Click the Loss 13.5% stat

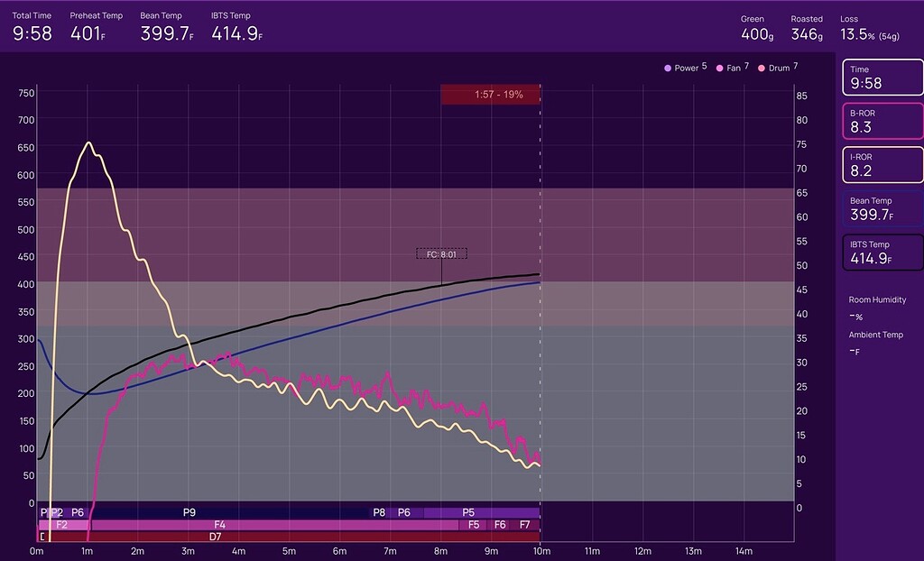coord(870,28)
